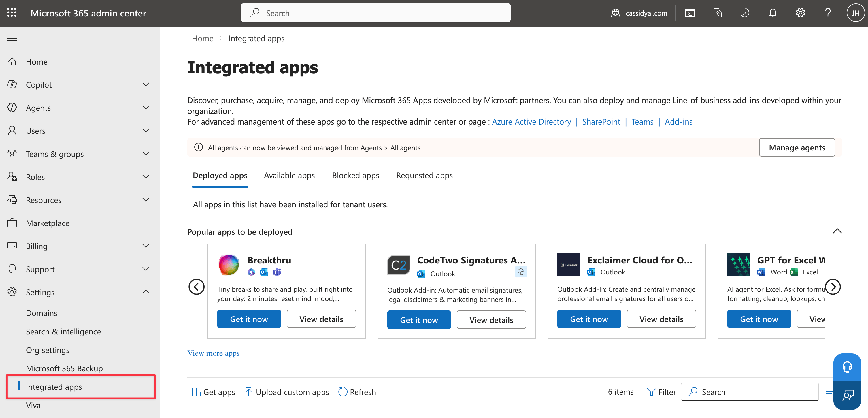
Task: Click the Support headset icon in sidebar
Action: pos(12,269)
